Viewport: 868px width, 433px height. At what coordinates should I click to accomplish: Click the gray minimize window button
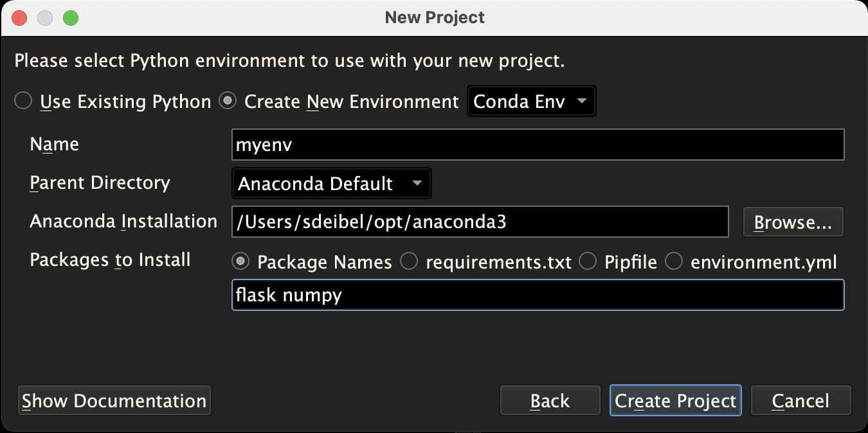(45, 18)
